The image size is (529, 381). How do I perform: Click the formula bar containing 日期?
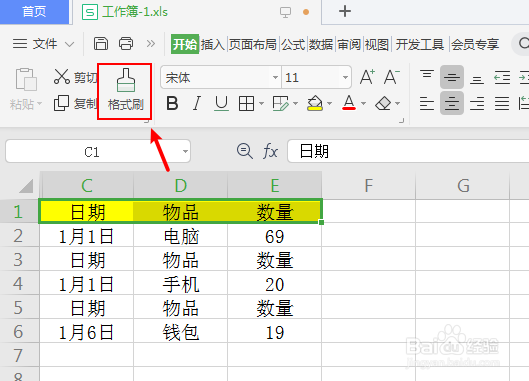(x=408, y=151)
